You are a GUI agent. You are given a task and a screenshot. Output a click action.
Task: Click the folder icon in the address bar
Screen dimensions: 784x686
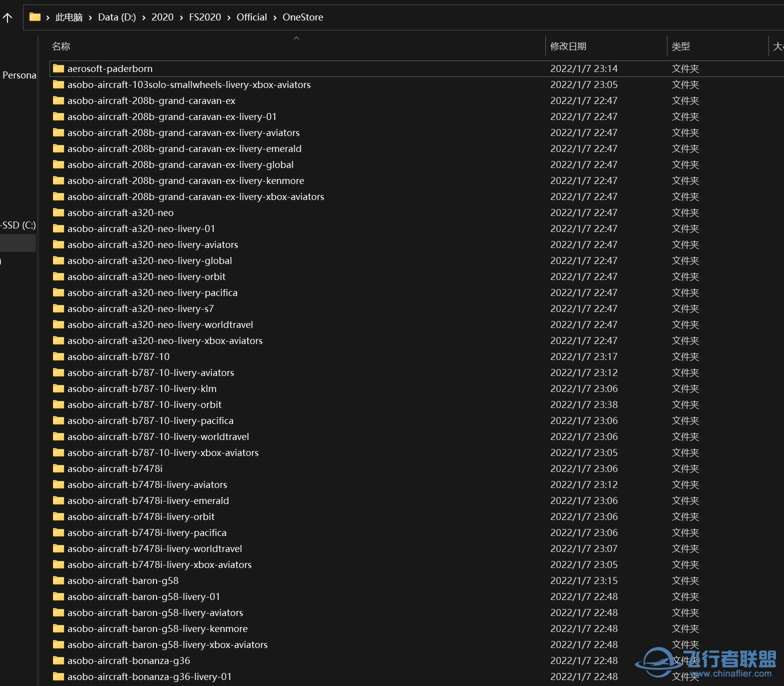(x=35, y=17)
